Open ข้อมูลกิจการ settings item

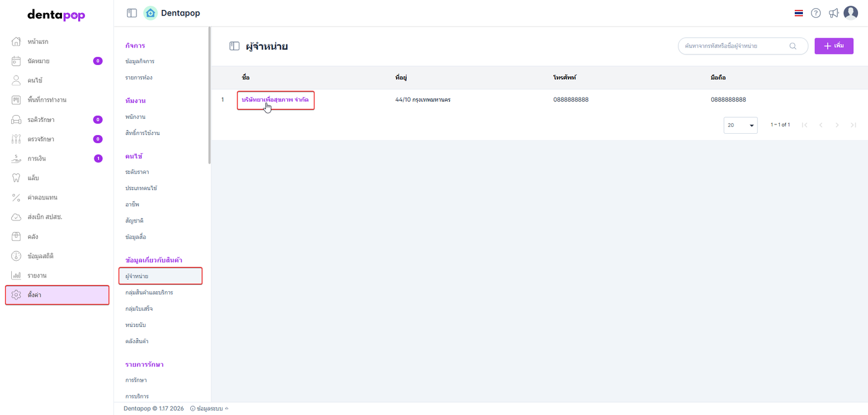(139, 61)
